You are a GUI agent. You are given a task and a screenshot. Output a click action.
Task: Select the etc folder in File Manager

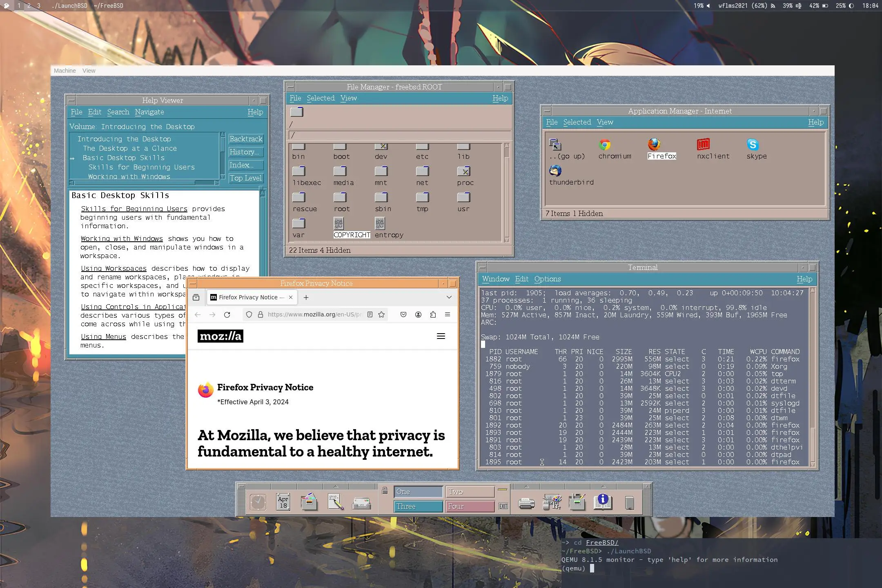coord(422,151)
